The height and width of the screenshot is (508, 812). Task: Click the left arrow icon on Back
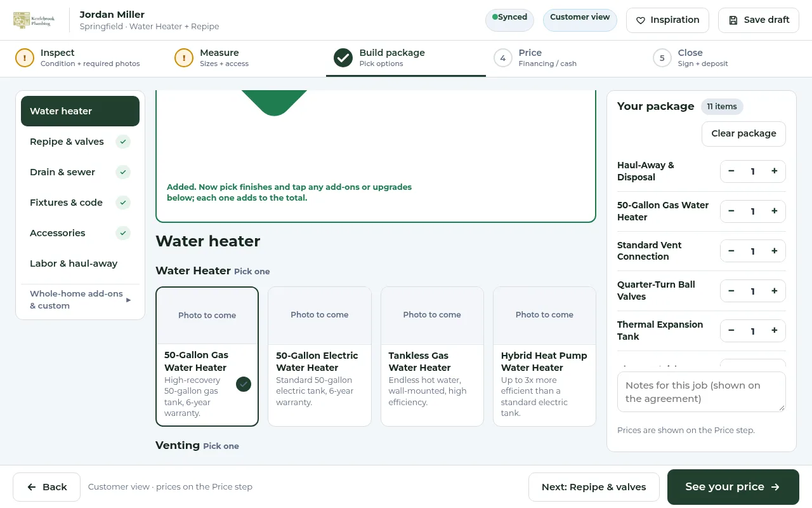pos(32,487)
